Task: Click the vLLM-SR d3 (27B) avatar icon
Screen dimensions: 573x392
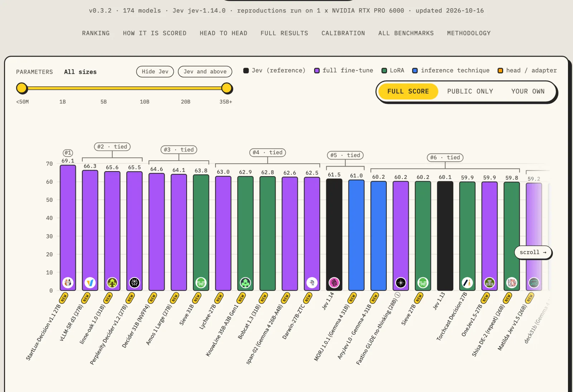Action: pos(90,283)
